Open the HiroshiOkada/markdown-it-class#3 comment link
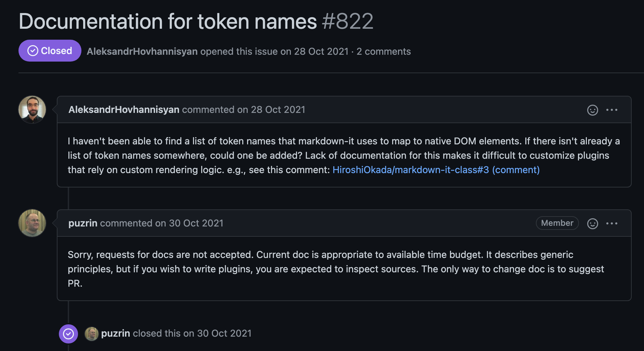The height and width of the screenshot is (351, 644). click(436, 170)
